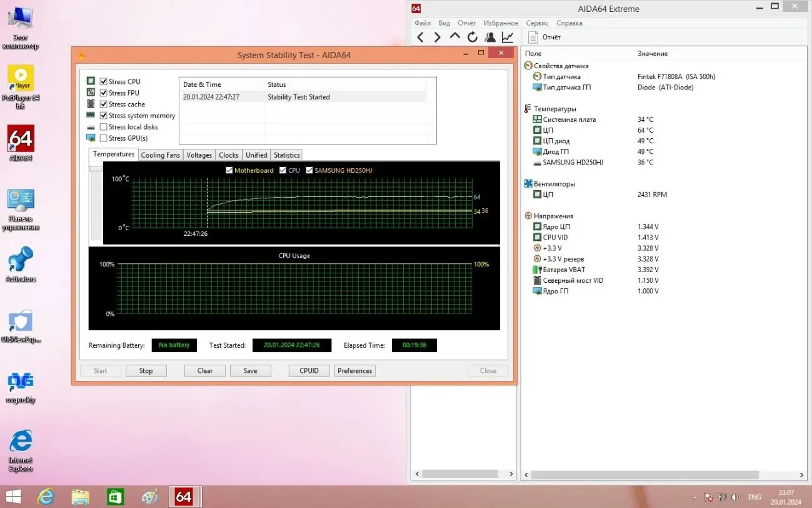
Task: Switch to the Cooling Fans tab
Action: click(x=160, y=155)
